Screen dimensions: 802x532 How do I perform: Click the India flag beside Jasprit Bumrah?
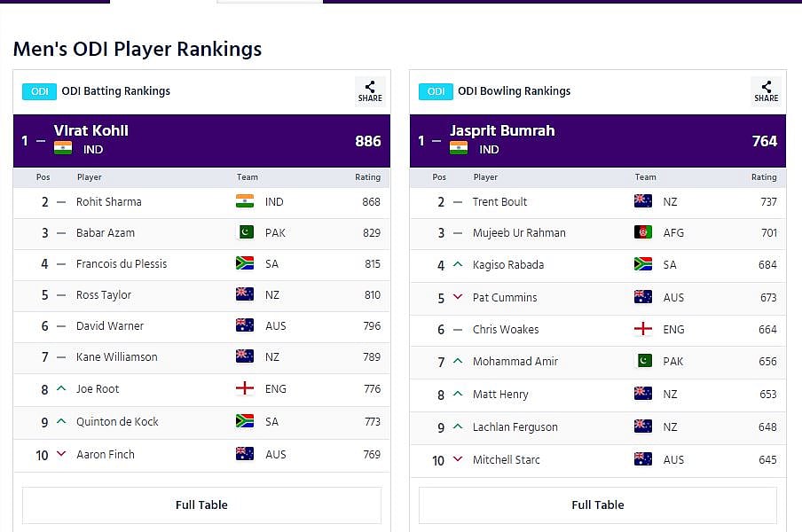[459, 148]
